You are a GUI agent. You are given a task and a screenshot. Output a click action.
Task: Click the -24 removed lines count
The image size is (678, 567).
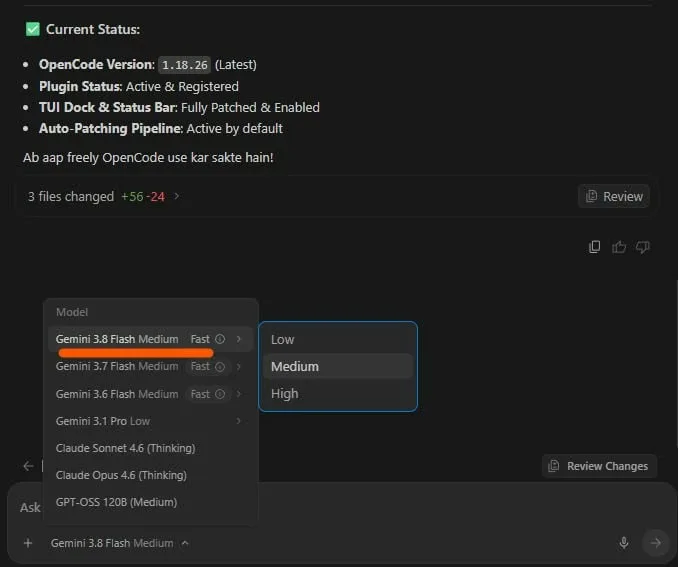[156, 196]
